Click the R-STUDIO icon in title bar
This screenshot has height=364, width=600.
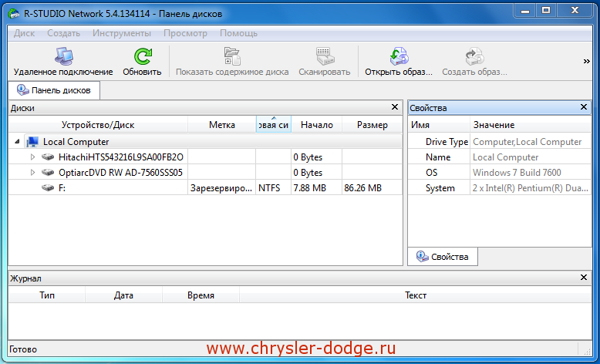pyautogui.click(x=14, y=14)
